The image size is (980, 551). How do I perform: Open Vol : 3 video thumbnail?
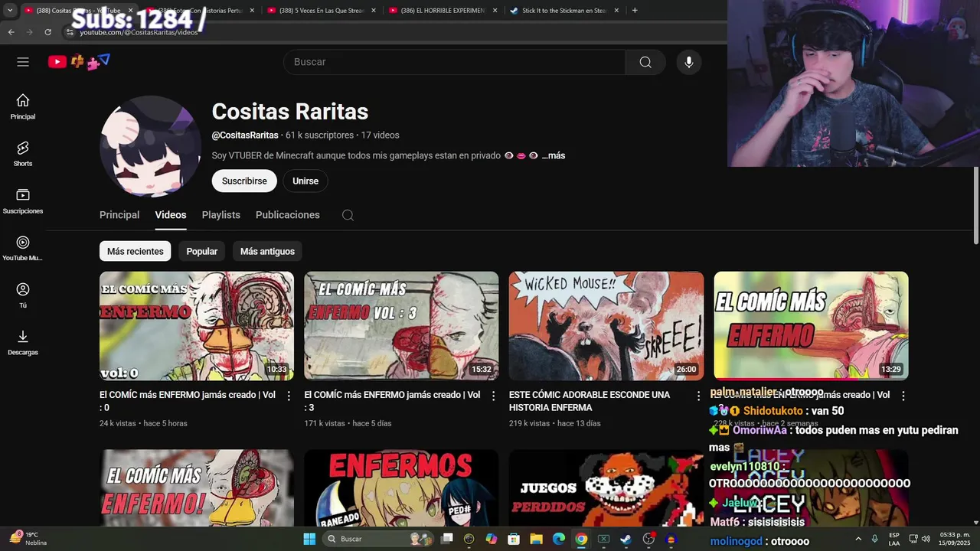401,326
